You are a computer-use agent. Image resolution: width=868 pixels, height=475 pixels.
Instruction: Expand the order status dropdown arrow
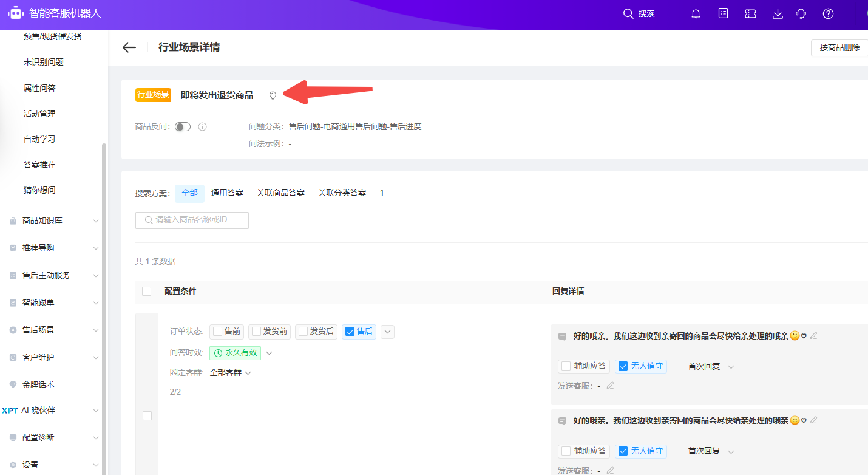click(x=387, y=332)
